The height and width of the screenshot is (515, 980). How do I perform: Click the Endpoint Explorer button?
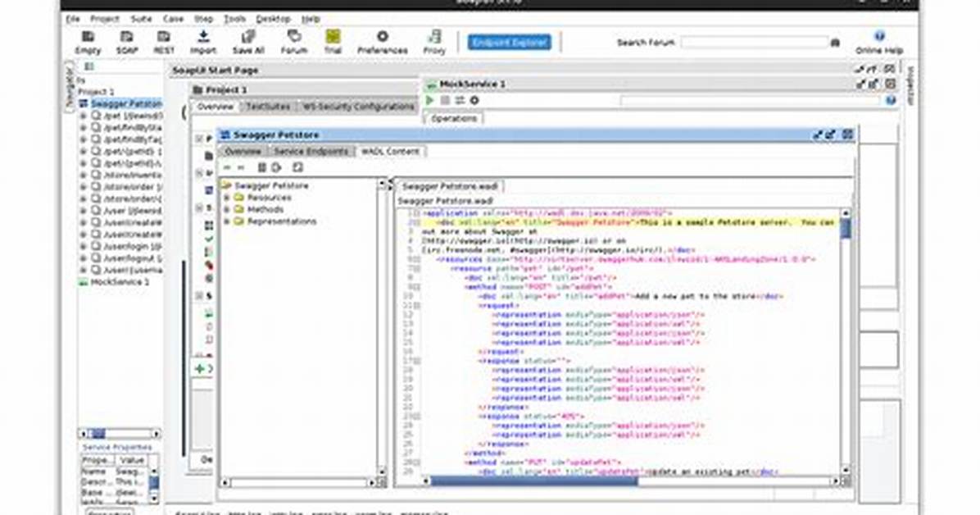point(510,43)
